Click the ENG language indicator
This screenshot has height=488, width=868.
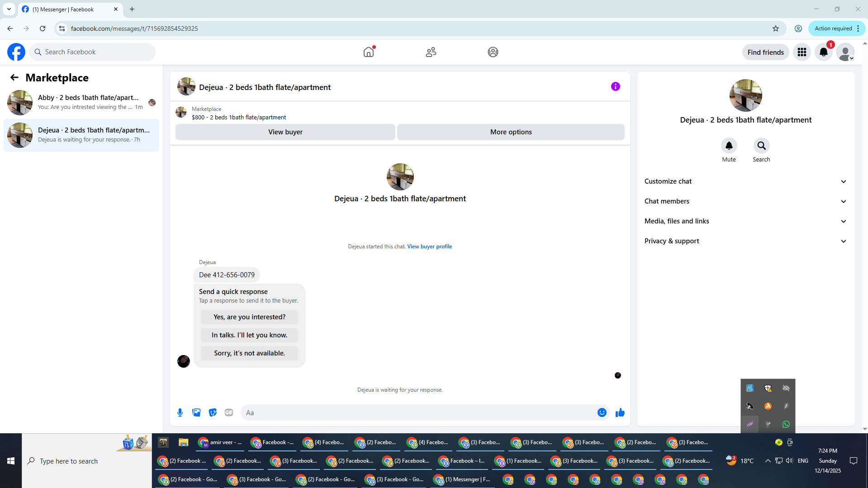pyautogui.click(x=803, y=461)
